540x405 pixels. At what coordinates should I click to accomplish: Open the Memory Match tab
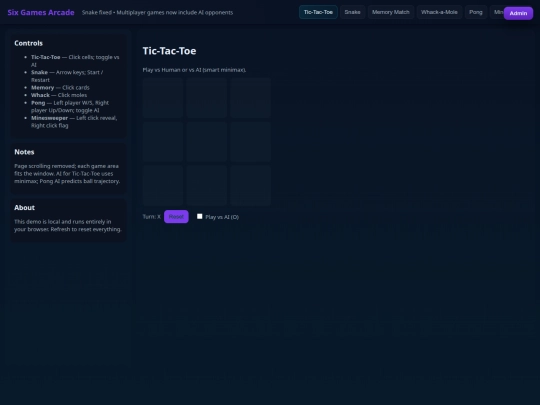pos(391,12)
